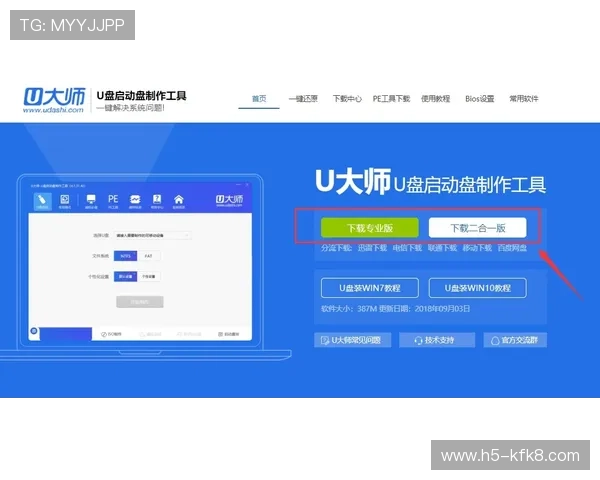Click the green 下载专业版 button
The image size is (600, 480).
click(370, 228)
